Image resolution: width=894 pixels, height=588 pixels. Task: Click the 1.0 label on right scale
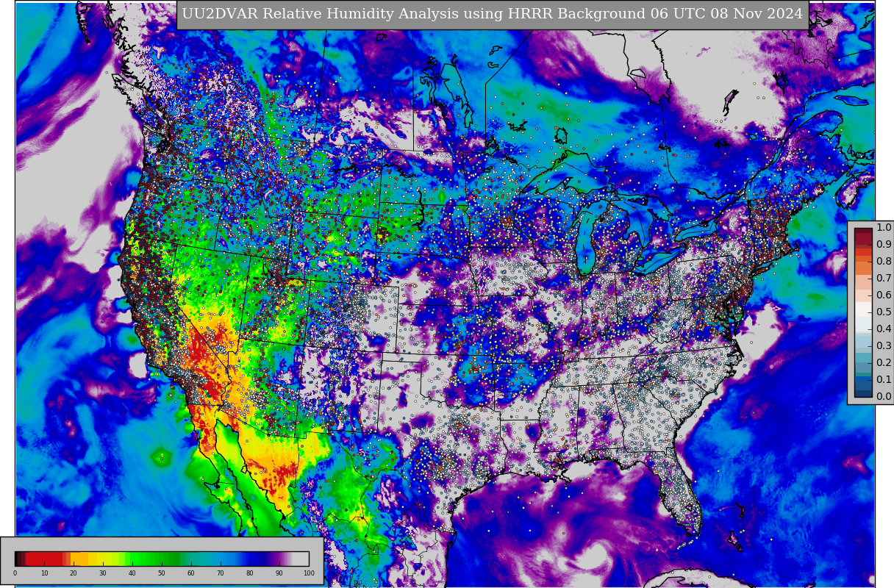coord(884,228)
